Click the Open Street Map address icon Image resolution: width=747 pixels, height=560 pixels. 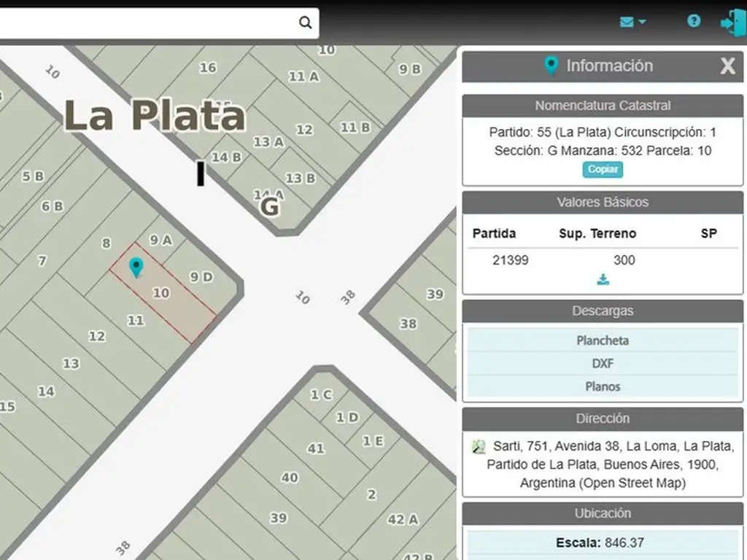point(479,446)
